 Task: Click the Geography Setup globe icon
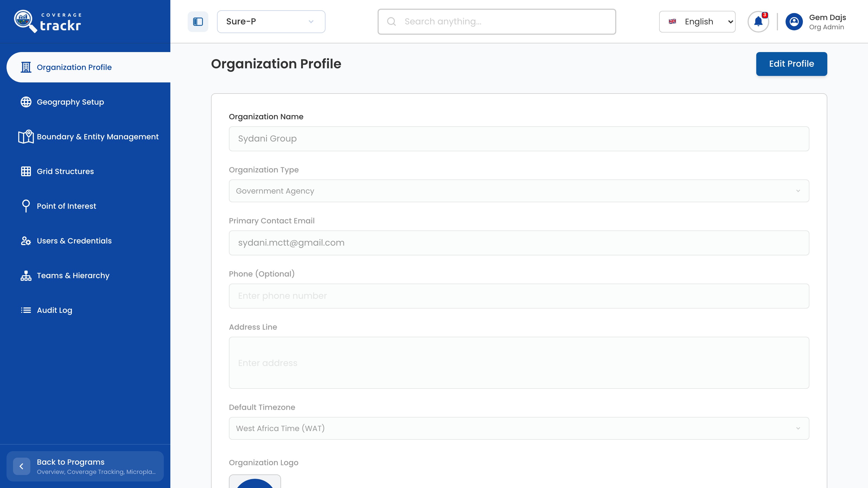coord(26,102)
